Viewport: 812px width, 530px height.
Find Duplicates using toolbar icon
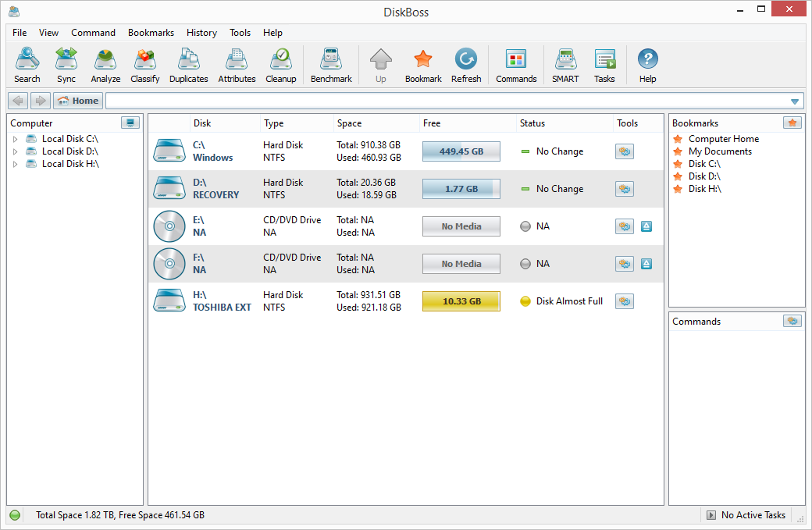[188, 66]
